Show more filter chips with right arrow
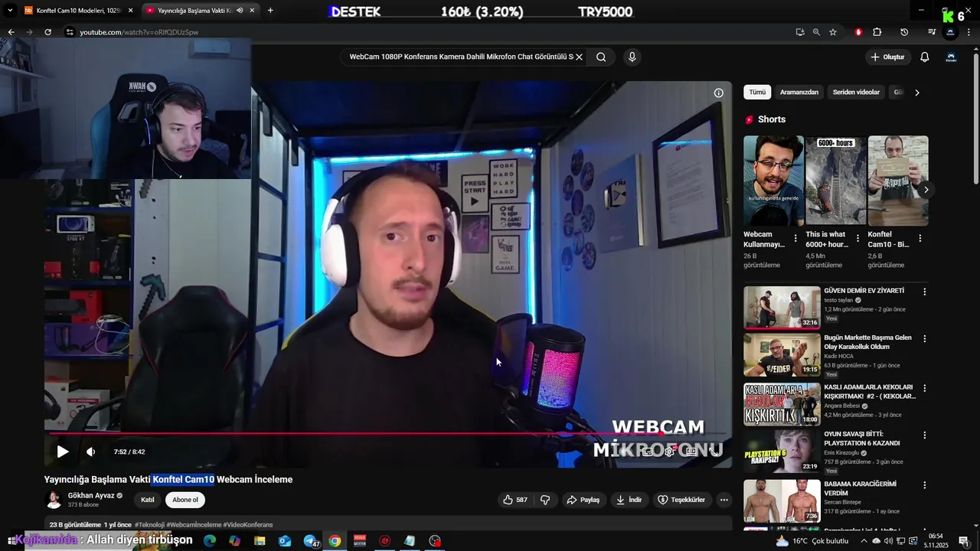The width and height of the screenshot is (980, 551). tap(917, 93)
